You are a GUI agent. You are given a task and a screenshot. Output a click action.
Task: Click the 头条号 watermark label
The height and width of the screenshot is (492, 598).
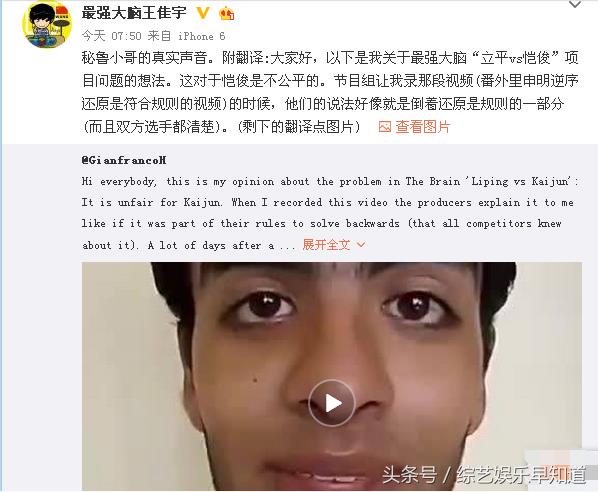click(x=409, y=475)
